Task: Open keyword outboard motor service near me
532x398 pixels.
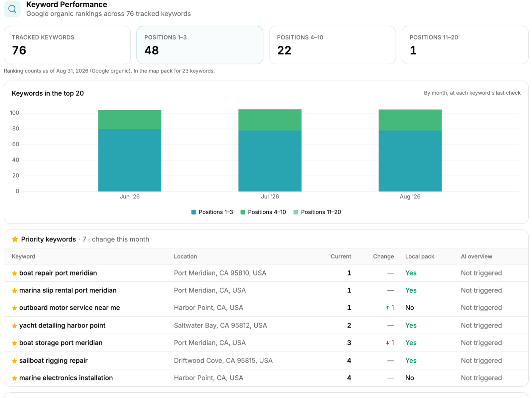Action: [69, 308]
